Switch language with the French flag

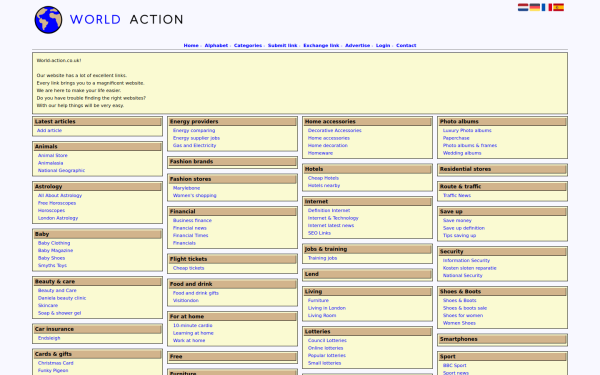[546, 7]
